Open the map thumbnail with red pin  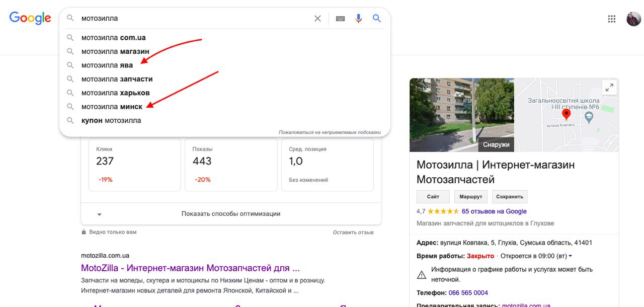(567, 115)
